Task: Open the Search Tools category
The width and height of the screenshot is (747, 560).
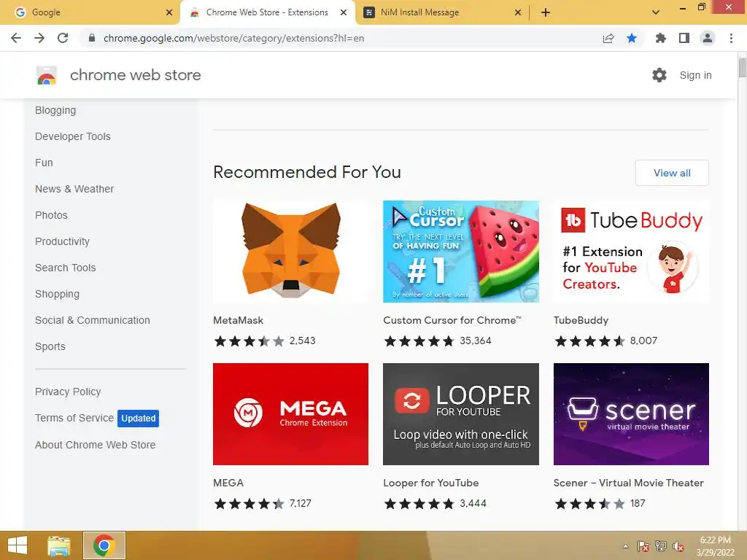Action: coord(65,268)
